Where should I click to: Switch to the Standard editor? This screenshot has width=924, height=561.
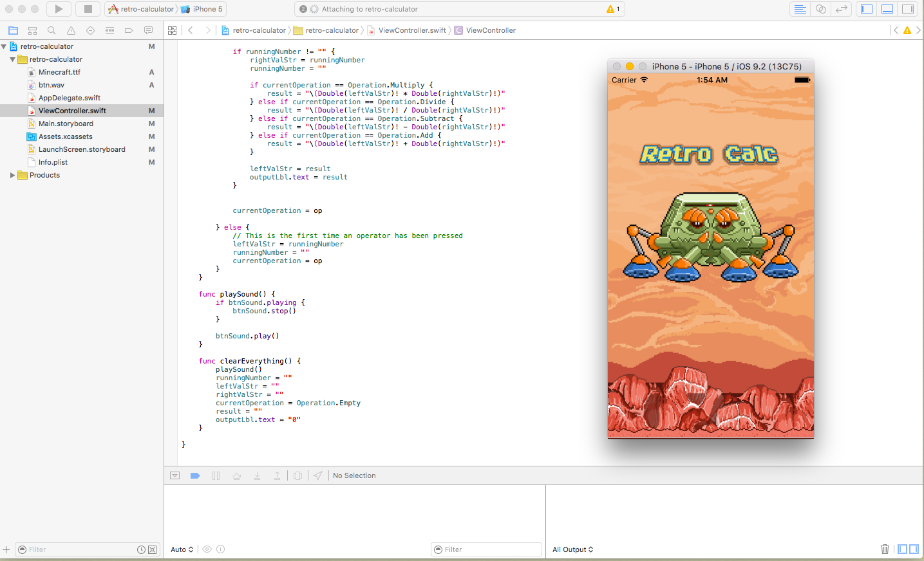(800, 9)
